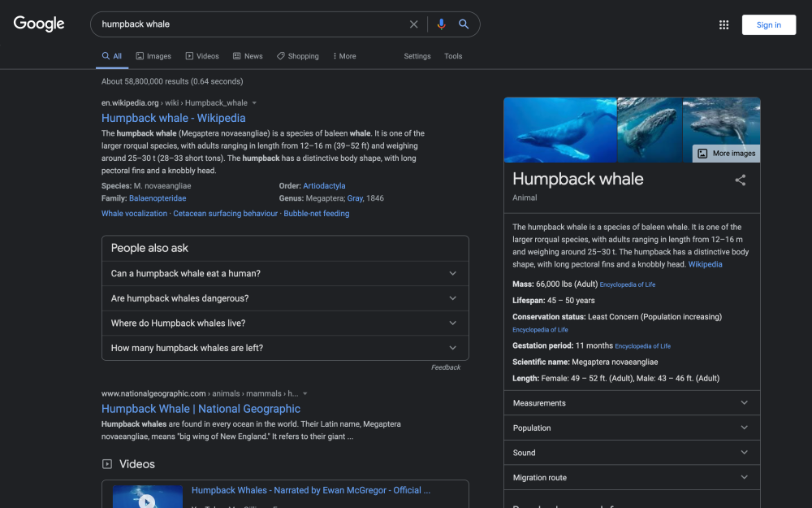
Task: Click the 'Scientific name: Megaptera novaeangliae' text
Action: click(585, 362)
